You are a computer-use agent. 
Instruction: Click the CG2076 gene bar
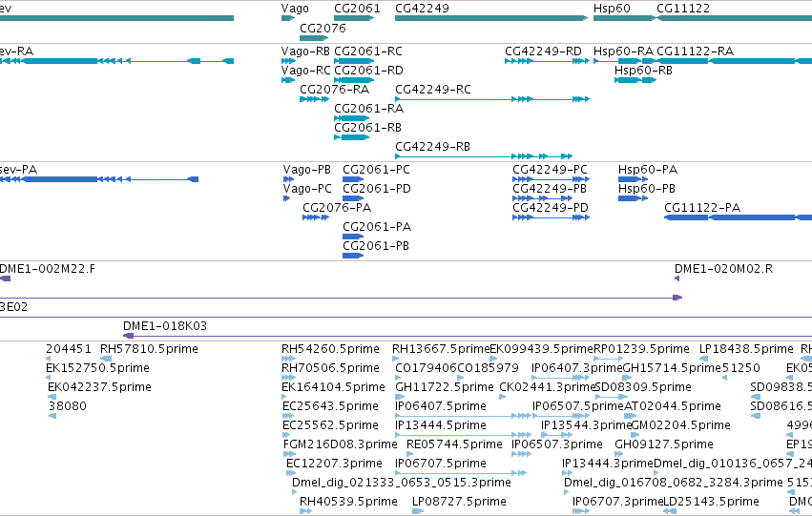314,38
